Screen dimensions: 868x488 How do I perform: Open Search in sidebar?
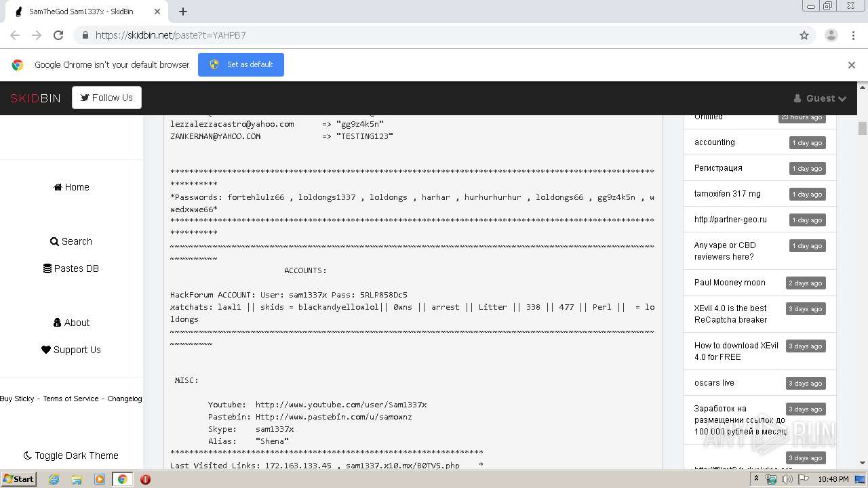pos(71,241)
